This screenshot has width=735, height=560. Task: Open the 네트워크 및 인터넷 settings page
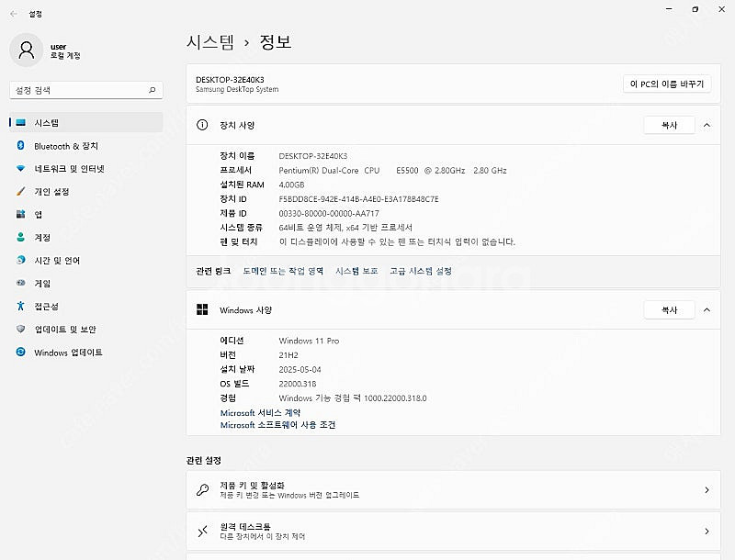click(x=85, y=169)
